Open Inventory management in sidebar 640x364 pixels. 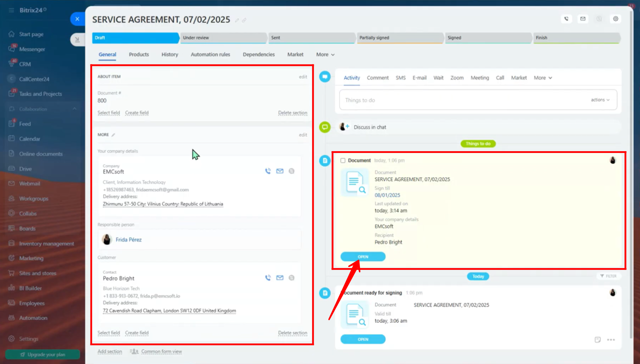coord(46,244)
